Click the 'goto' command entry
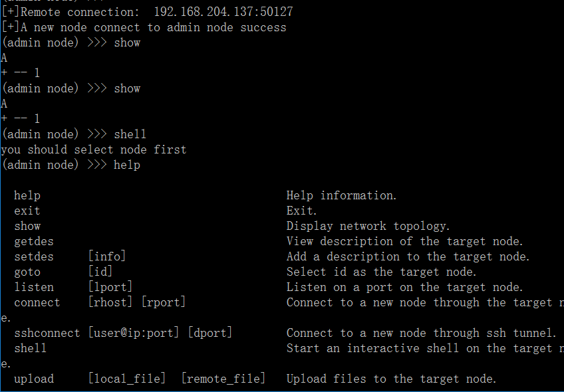Viewport: 564px width, 392px height. (27, 272)
